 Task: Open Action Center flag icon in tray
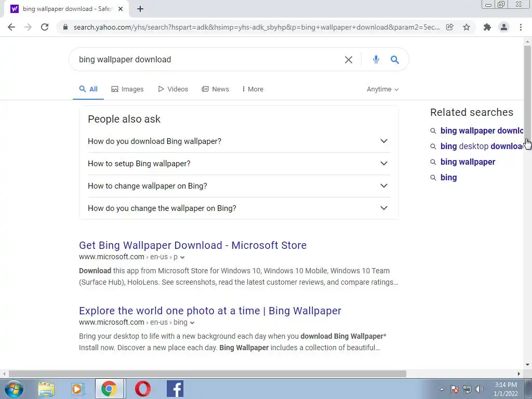[455, 389]
